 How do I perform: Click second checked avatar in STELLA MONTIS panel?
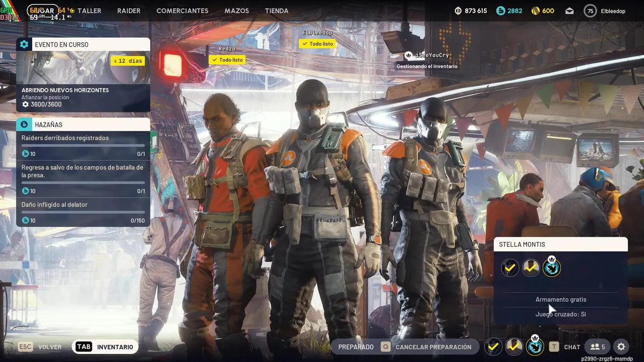click(531, 268)
